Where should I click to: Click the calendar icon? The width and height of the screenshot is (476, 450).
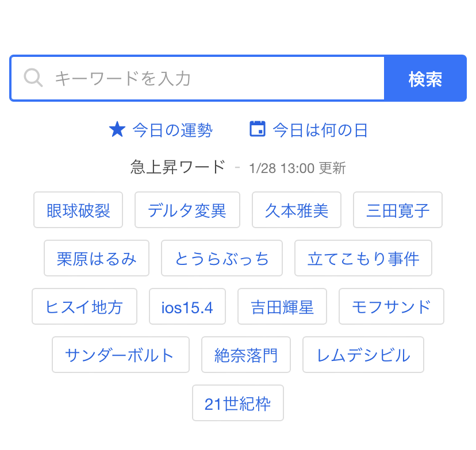(258, 129)
